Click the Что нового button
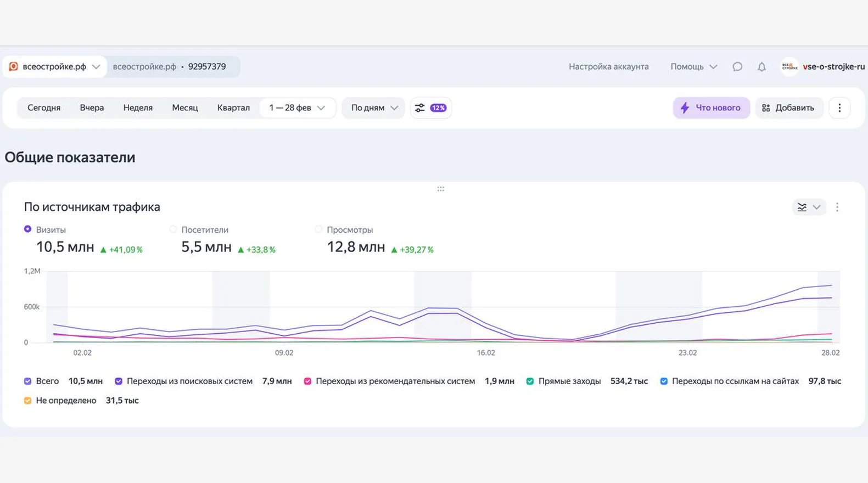The height and width of the screenshot is (483, 868). [711, 108]
